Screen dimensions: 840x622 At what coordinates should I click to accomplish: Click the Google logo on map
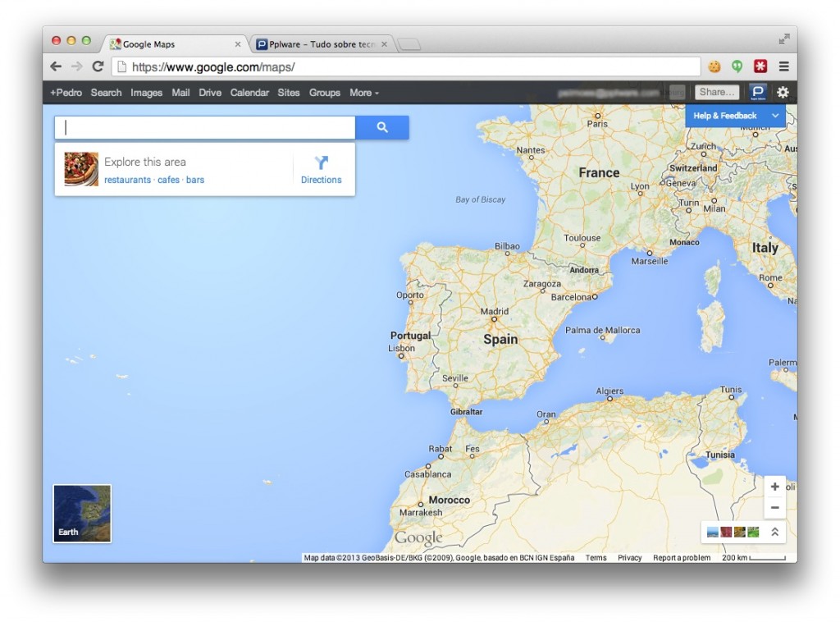pyautogui.click(x=418, y=537)
